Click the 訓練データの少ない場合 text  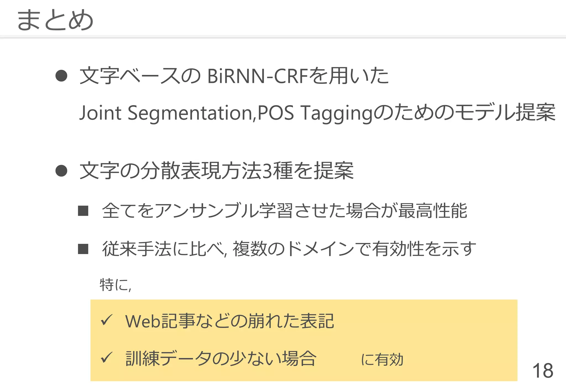(x=221, y=359)
